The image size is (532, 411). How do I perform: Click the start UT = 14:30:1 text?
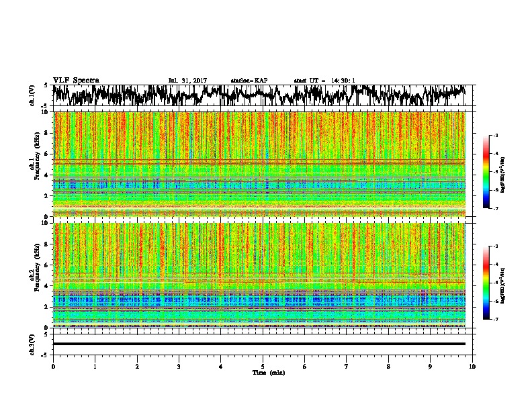pyautogui.click(x=324, y=81)
